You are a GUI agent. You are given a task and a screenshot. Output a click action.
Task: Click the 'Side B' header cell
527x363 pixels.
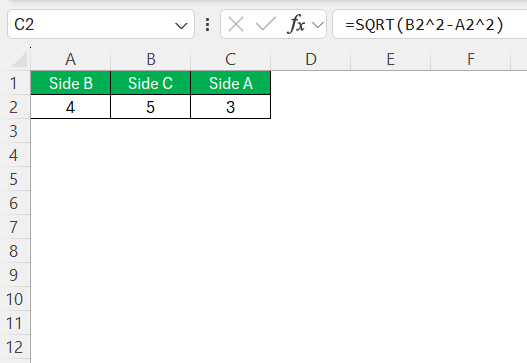pos(71,83)
